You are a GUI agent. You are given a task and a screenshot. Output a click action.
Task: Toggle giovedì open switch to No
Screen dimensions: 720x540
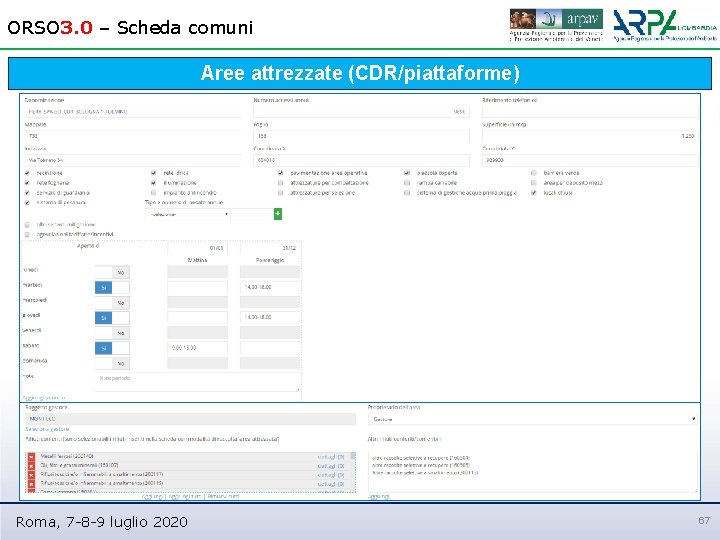112,318
